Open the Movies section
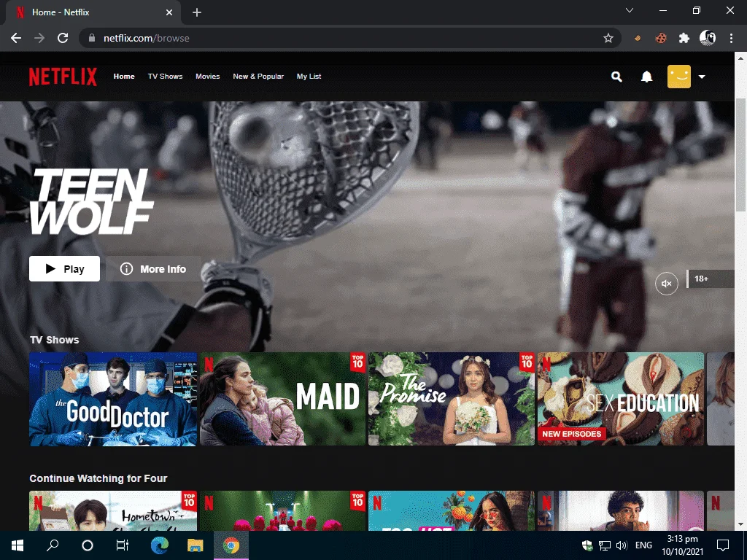This screenshot has width=747, height=560. point(208,76)
